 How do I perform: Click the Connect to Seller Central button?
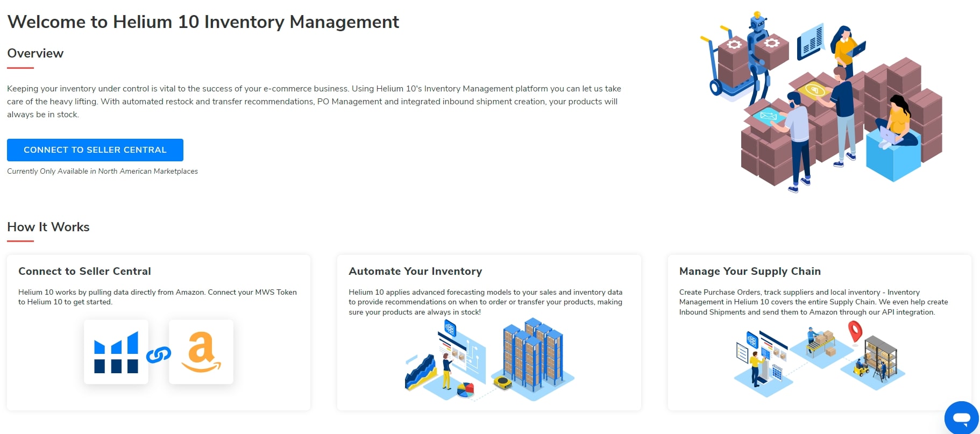[x=95, y=150]
